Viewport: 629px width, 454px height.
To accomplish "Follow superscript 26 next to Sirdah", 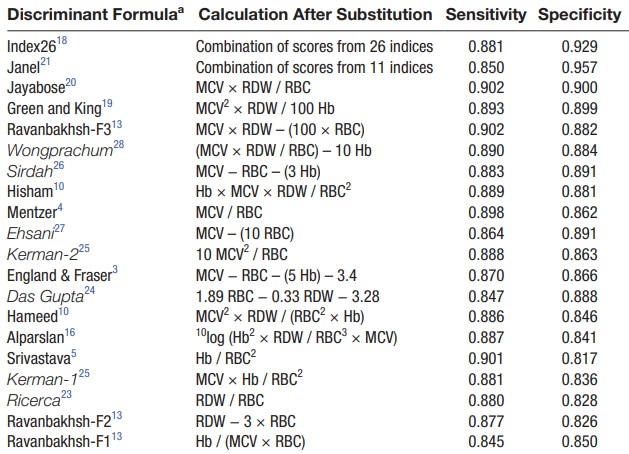I will pyautogui.click(x=59, y=165).
